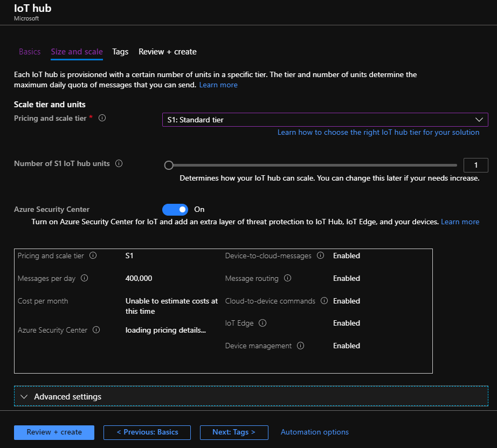Click Enabled value for IoT Edge
Screen dimensions: 497x448
pyautogui.click(x=347, y=323)
